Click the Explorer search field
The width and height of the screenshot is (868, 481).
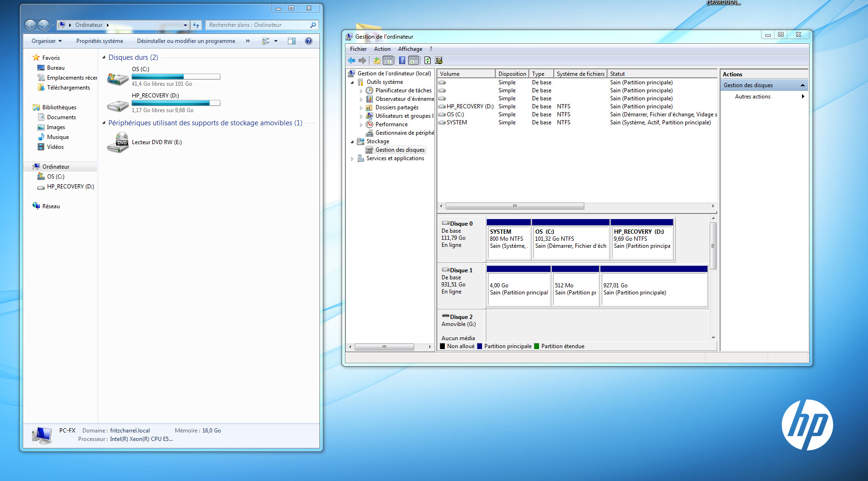click(262, 25)
